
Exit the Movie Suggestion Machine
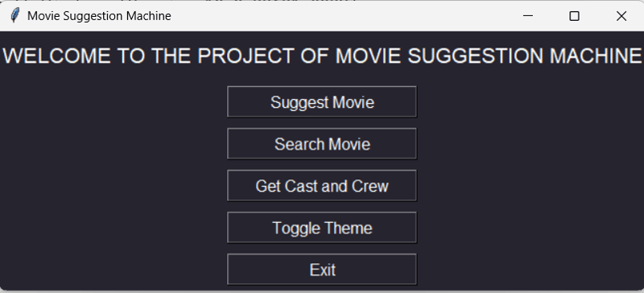click(x=322, y=270)
